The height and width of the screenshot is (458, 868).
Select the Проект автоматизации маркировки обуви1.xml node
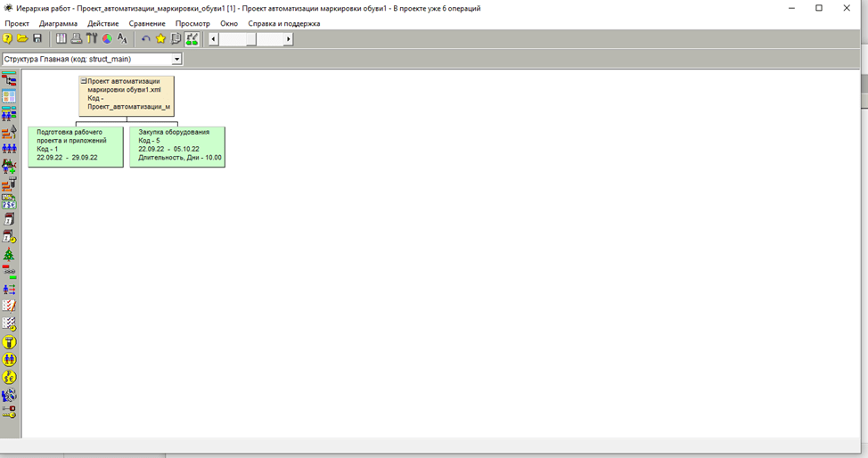pos(127,96)
